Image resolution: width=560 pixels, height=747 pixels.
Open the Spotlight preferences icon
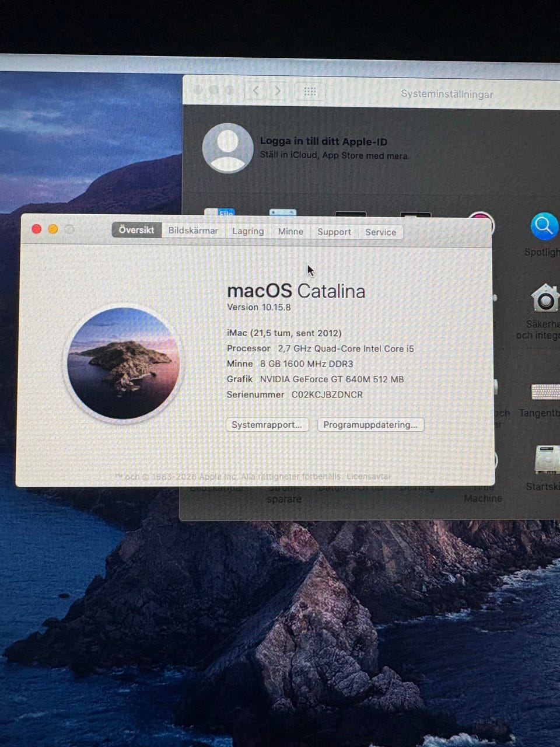(x=544, y=226)
